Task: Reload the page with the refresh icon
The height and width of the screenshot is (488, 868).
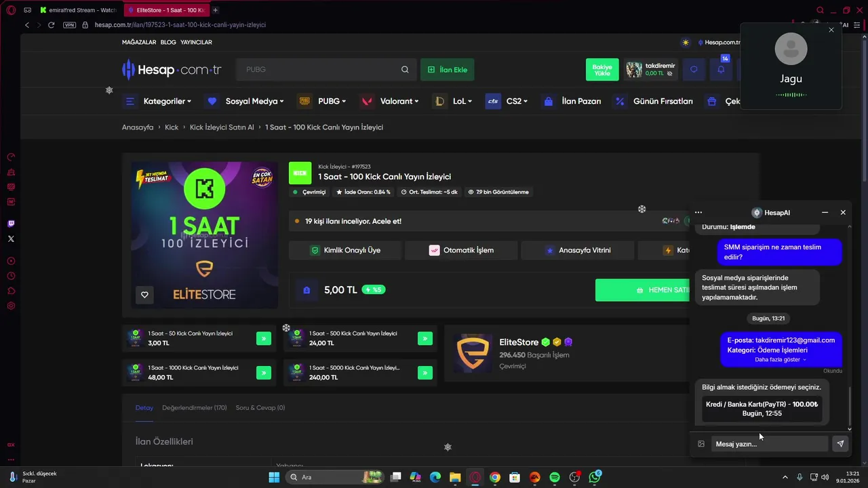Action: point(51,25)
